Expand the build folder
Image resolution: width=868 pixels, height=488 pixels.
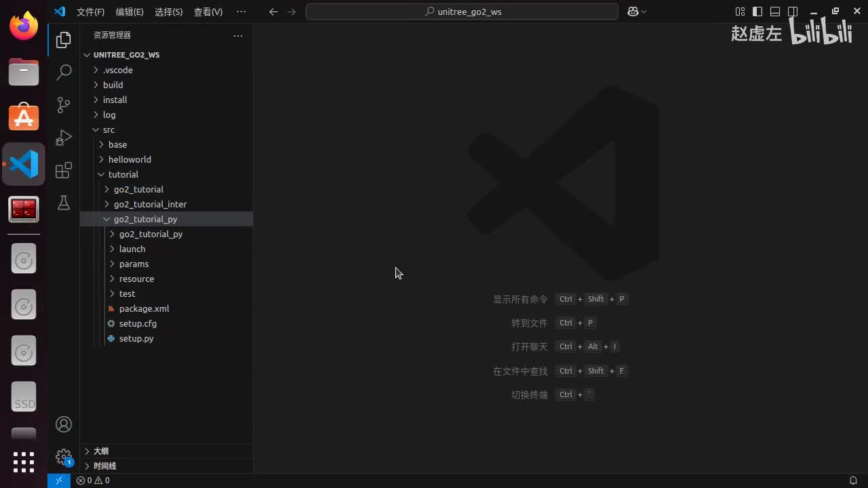pyautogui.click(x=166, y=85)
